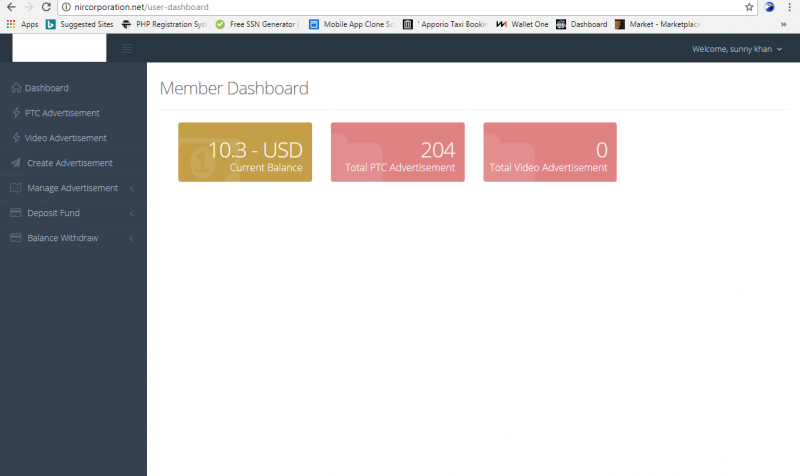
Task: Reload the page with the refresh button
Action: point(46,7)
